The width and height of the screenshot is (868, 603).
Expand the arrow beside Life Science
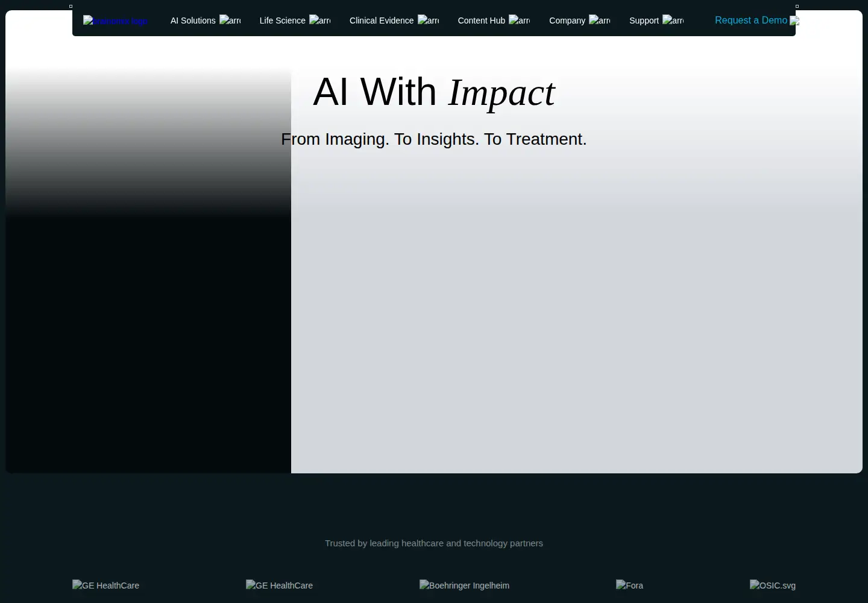(319, 21)
